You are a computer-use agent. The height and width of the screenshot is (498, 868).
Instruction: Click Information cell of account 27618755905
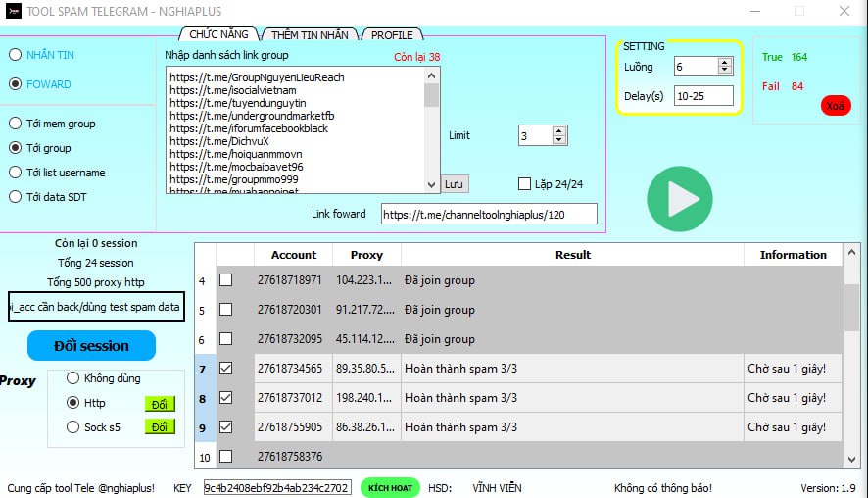[793, 427]
